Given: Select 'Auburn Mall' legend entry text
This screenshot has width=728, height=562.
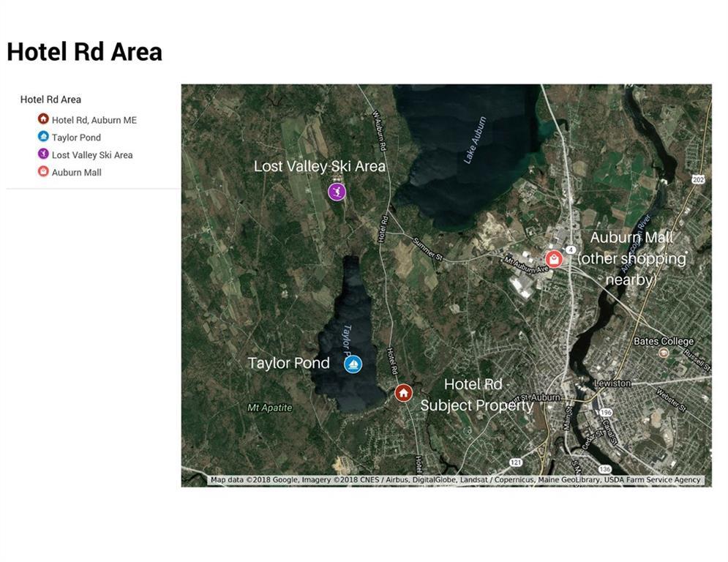Looking at the screenshot, I should (x=77, y=172).
